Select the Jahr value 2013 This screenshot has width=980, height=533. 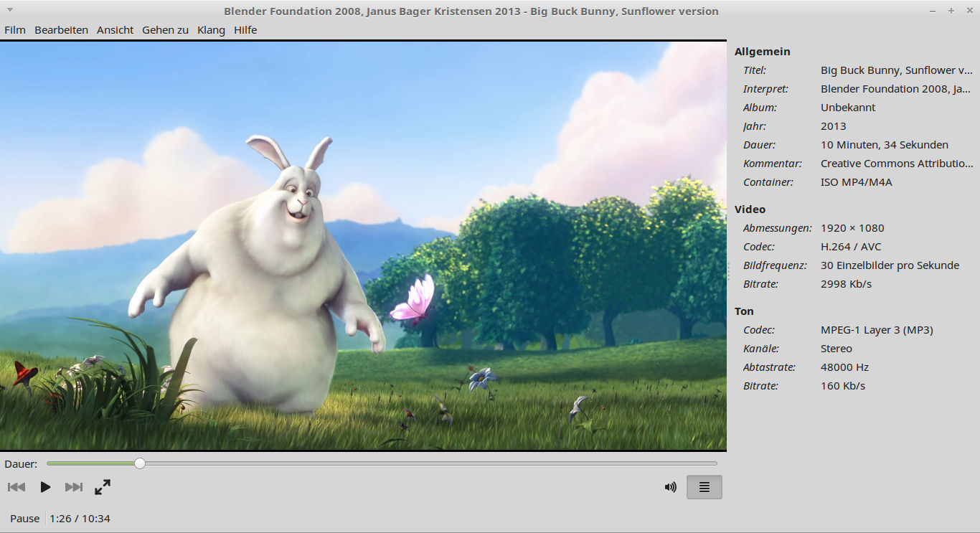coord(834,126)
